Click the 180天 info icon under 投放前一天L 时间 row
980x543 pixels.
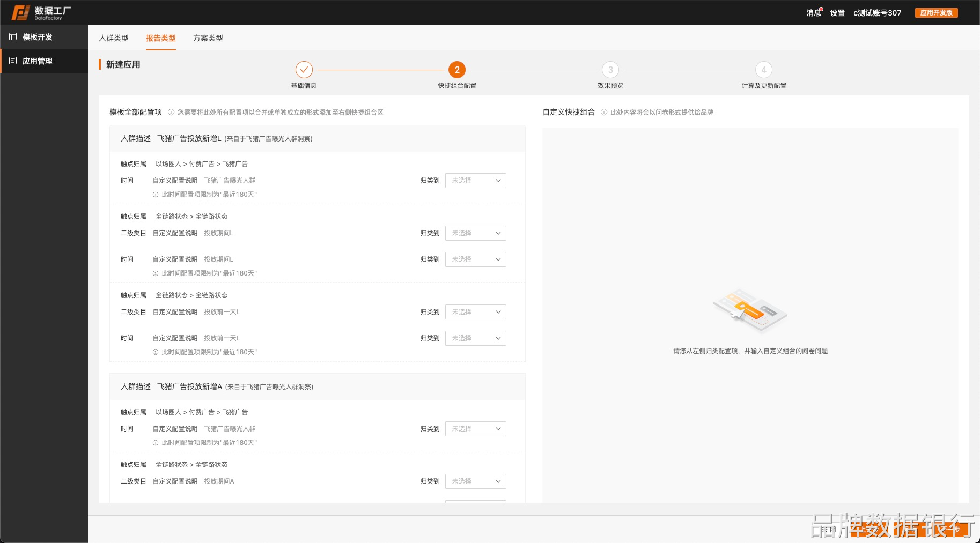pos(156,352)
